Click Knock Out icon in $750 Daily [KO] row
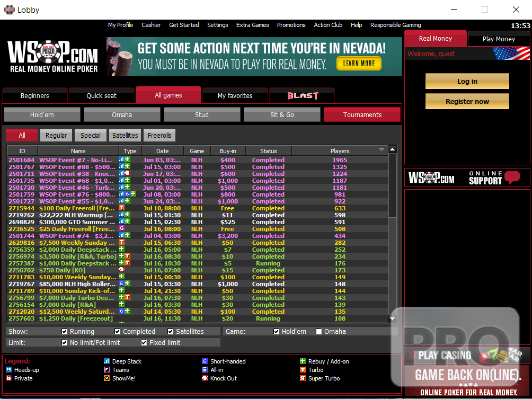Viewport: 532px width, 399px height. coord(121,270)
